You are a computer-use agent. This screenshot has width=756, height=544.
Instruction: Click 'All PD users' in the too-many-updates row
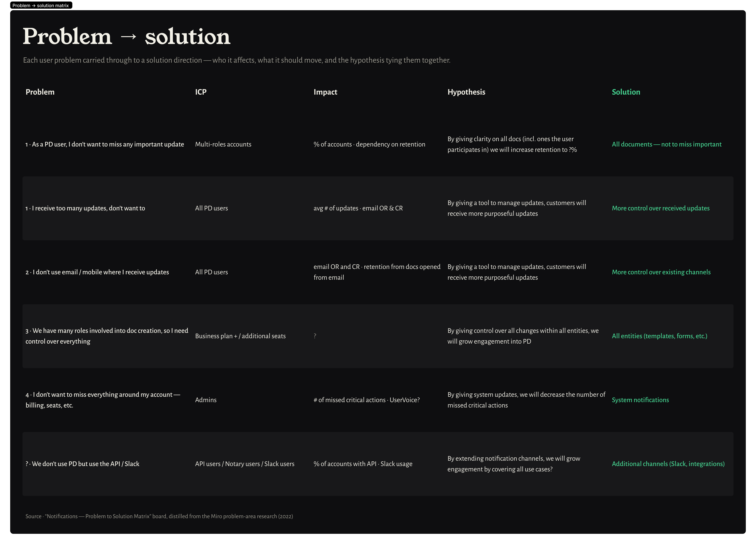click(x=212, y=208)
